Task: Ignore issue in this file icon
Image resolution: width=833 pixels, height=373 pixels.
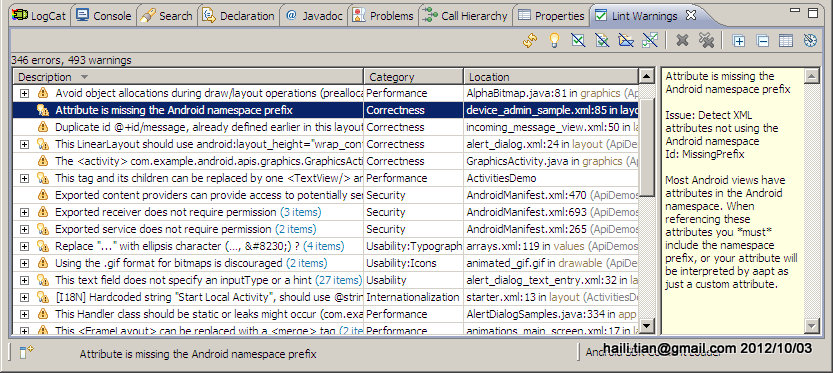Action: (x=602, y=41)
